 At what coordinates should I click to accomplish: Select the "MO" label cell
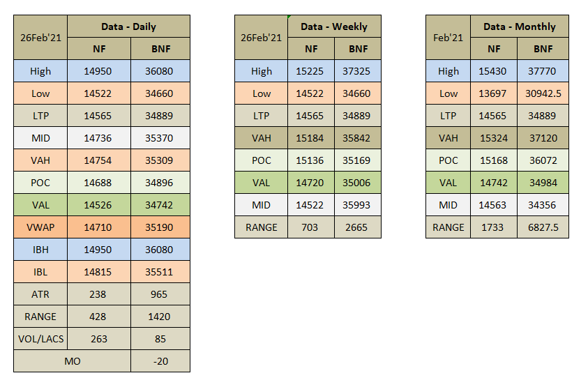point(72,361)
